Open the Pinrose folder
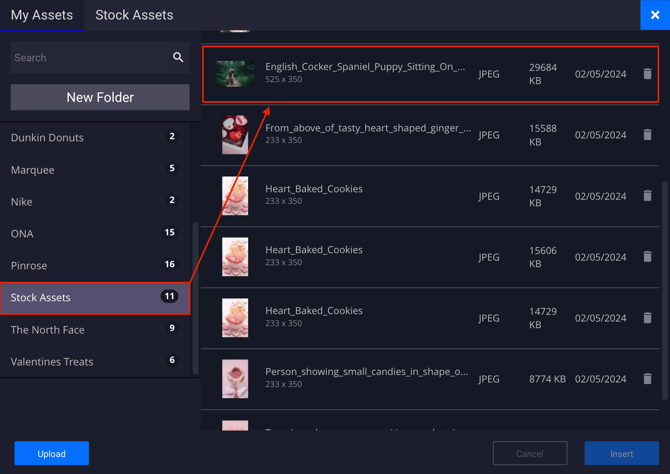 pyautogui.click(x=29, y=265)
